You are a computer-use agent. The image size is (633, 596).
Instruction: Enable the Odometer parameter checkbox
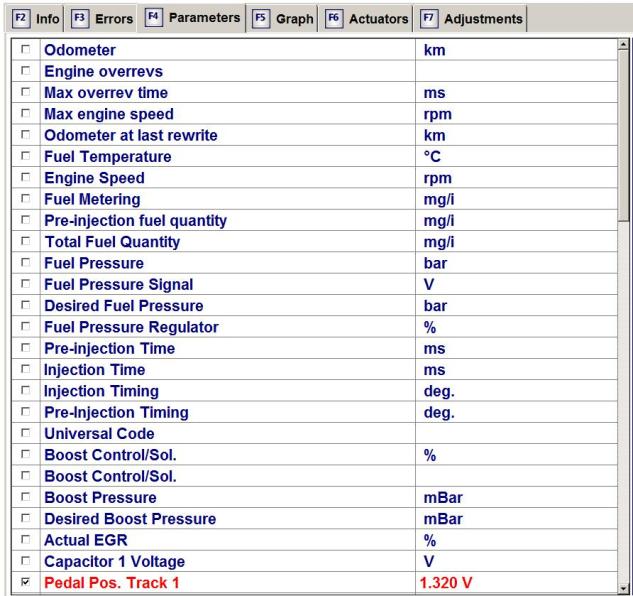tap(23, 50)
